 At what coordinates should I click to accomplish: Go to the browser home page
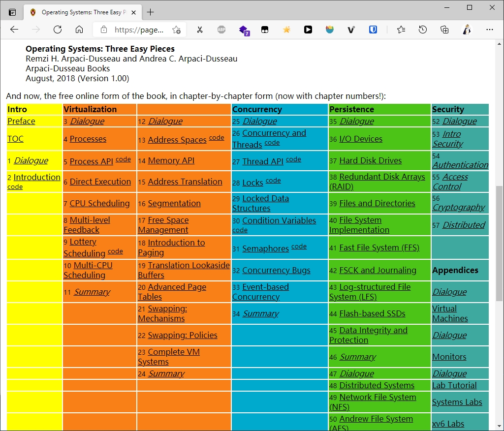(79, 30)
